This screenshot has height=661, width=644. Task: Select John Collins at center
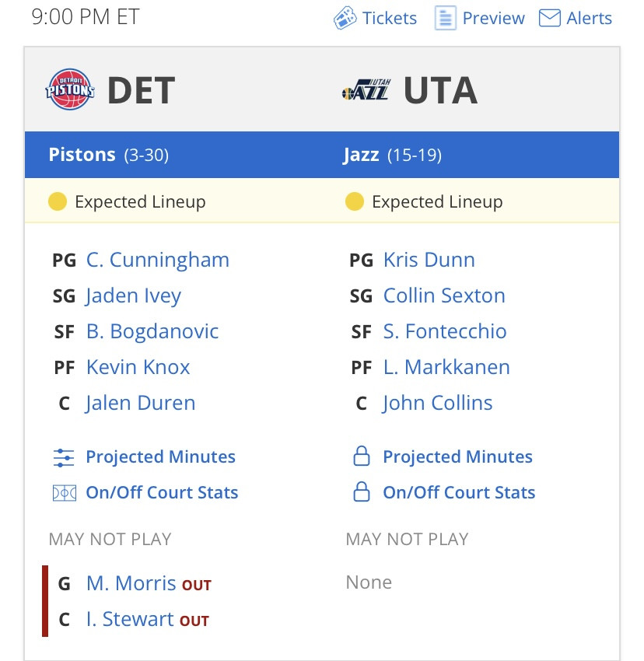pos(437,403)
